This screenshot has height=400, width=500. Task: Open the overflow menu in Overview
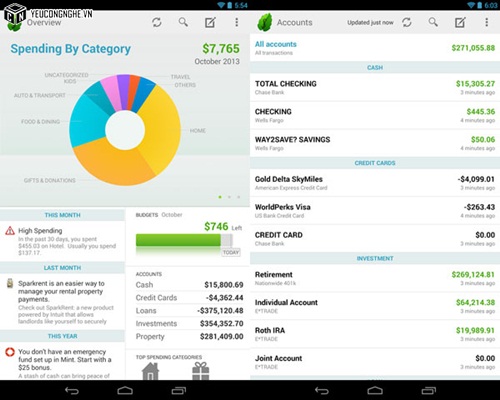click(237, 22)
